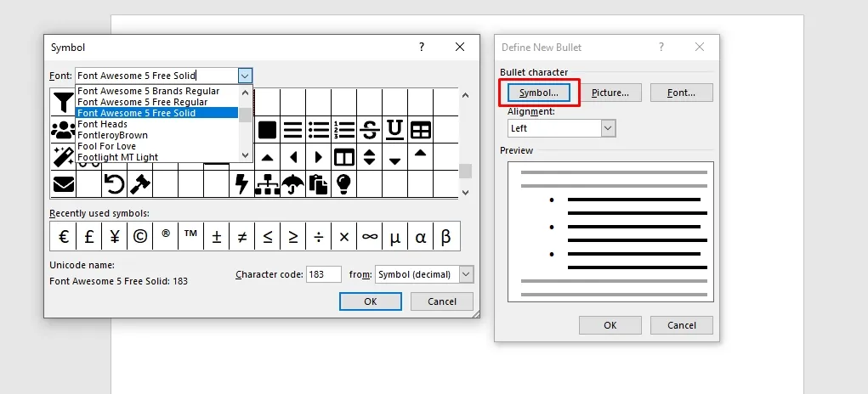Select the users group symbol
The image size is (868, 394).
coord(63,131)
